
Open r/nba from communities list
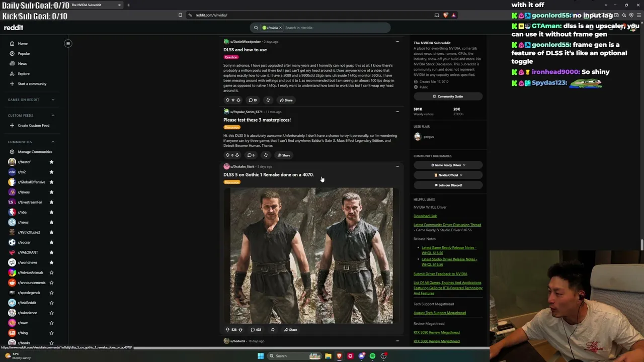pyautogui.click(x=22, y=212)
